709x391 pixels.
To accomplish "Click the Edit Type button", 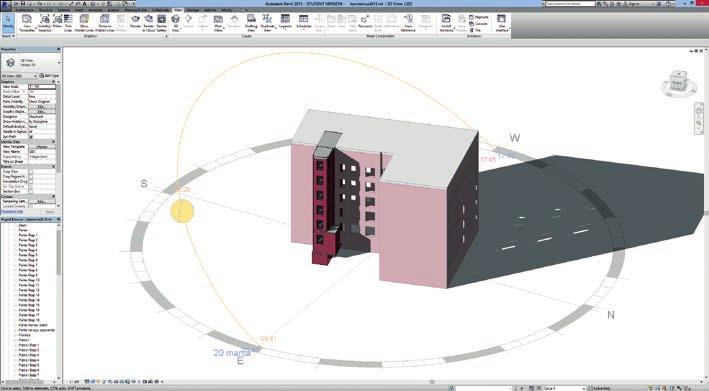I will click(49, 75).
